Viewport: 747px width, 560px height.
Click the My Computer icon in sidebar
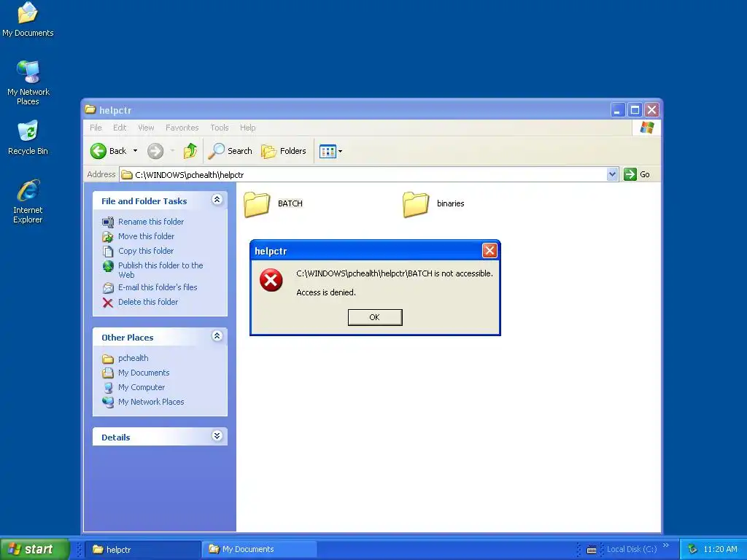[108, 388]
